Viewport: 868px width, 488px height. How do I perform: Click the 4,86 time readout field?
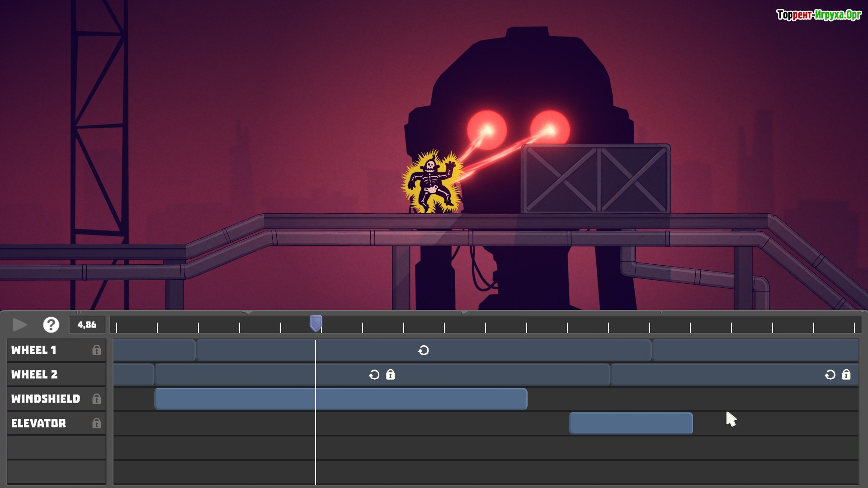tap(87, 325)
